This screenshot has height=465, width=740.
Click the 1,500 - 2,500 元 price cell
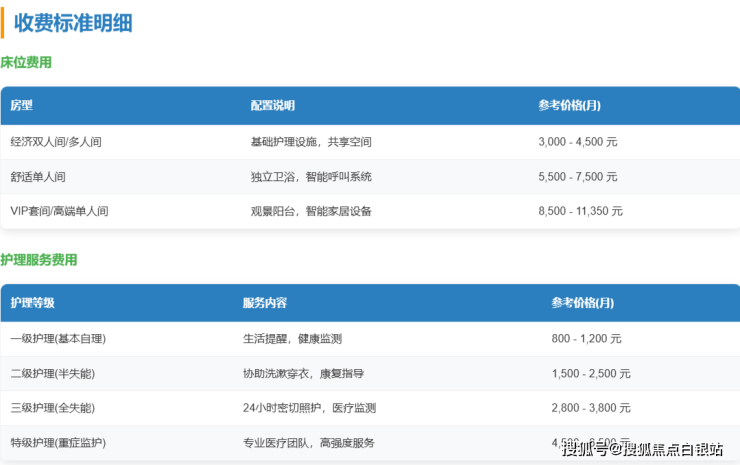click(590, 374)
